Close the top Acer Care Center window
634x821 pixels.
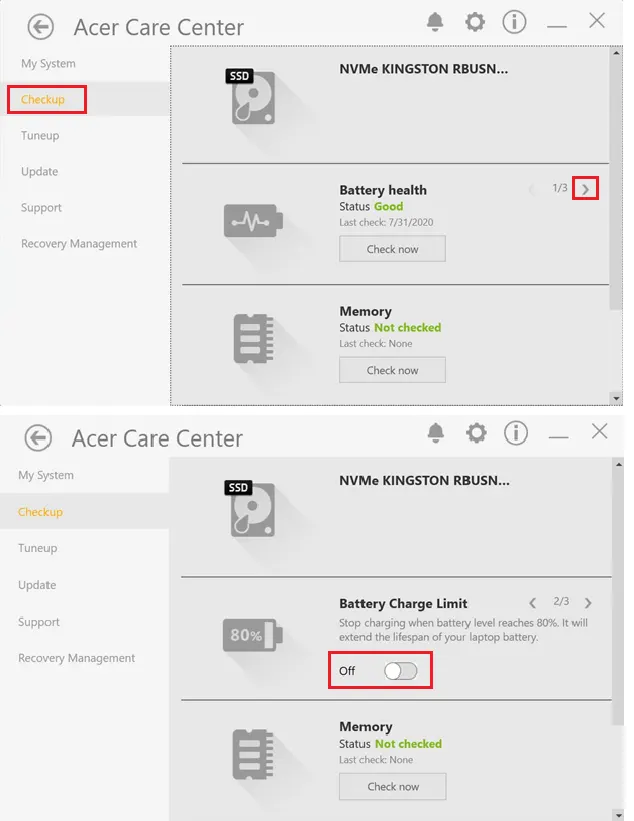pyautogui.click(x=597, y=21)
